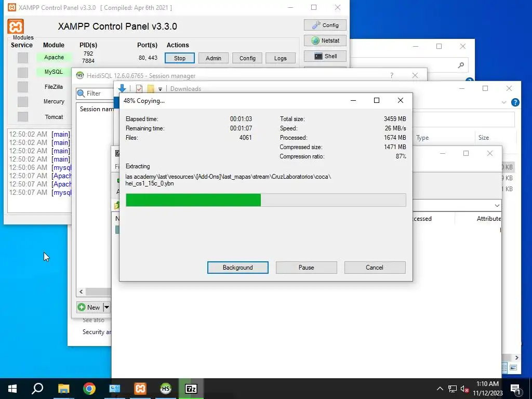Click the HeidiSQL logo in Session manager title
Image resolution: width=532 pixels, height=399 pixels.
pyautogui.click(x=80, y=76)
